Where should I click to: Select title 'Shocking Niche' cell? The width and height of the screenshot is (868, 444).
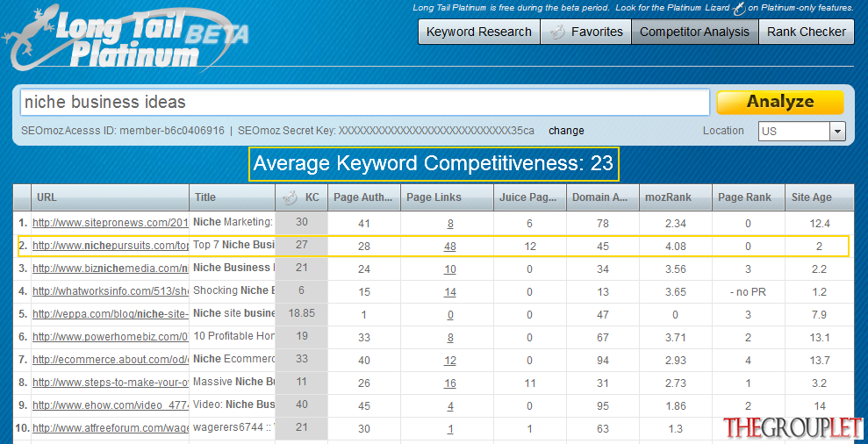(x=233, y=290)
